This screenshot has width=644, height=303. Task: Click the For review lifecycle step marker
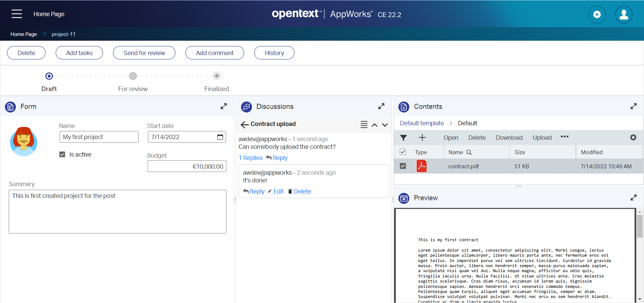coord(133,76)
